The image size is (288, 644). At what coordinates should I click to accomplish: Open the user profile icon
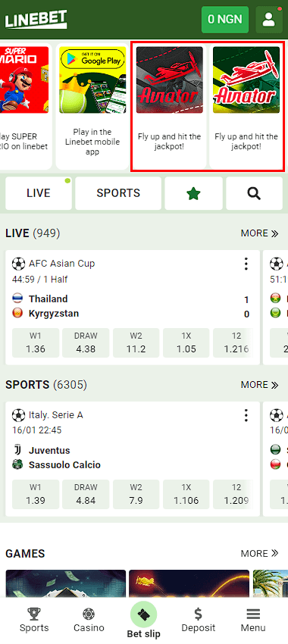(x=269, y=19)
